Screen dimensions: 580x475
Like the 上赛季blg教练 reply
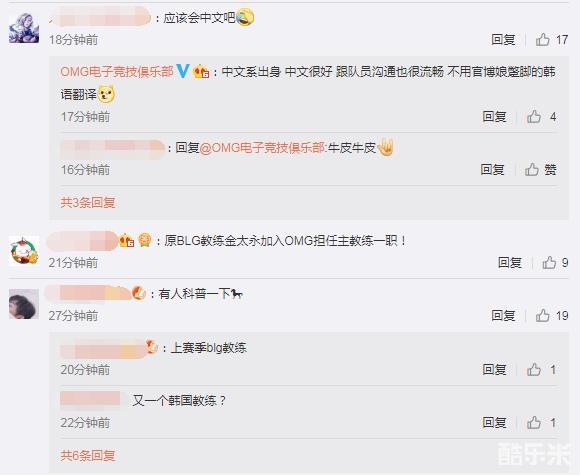coord(534,370)
